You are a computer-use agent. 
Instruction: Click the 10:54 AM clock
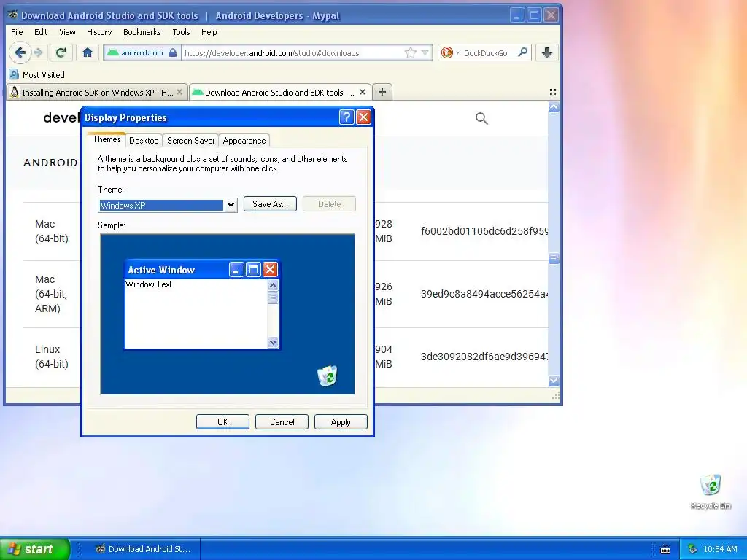(x=720, y=549)
